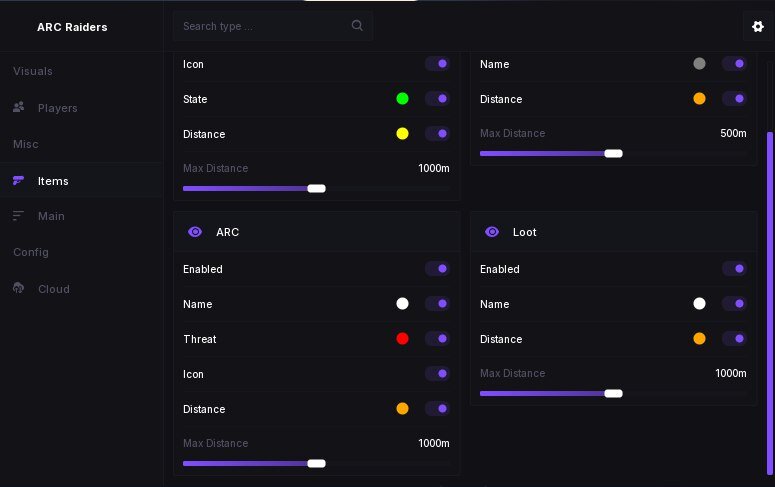Toggle the ARC Icon switch
This screenshot has height=487, width=775.
coord(437,373)
